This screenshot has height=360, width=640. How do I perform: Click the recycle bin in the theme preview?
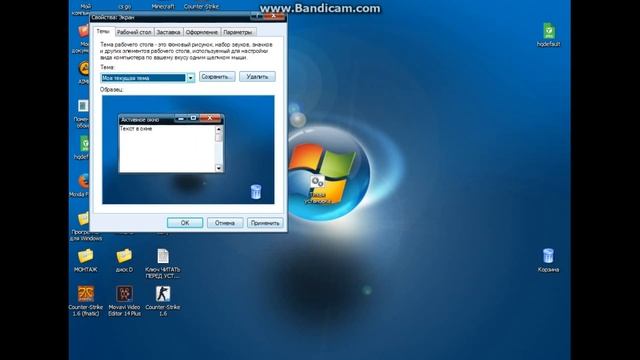coord(256,191)
